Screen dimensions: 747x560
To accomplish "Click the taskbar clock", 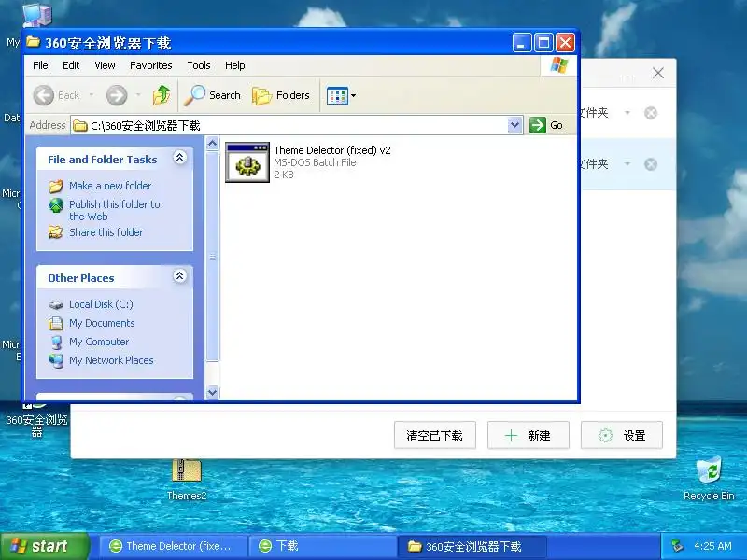I will pyautogui.click(x=712, y=546).
